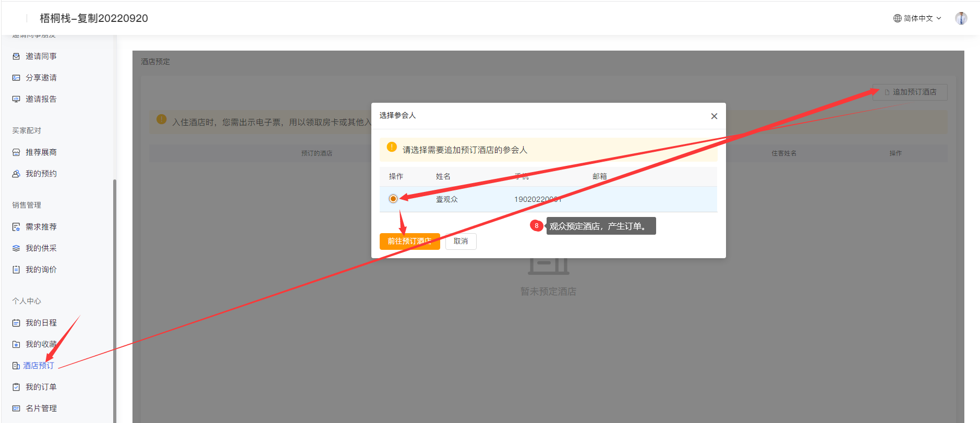Click the 酒店预定 page title
Image resolution: width=980 pixels, height=423 pixels.
point(155,62)
